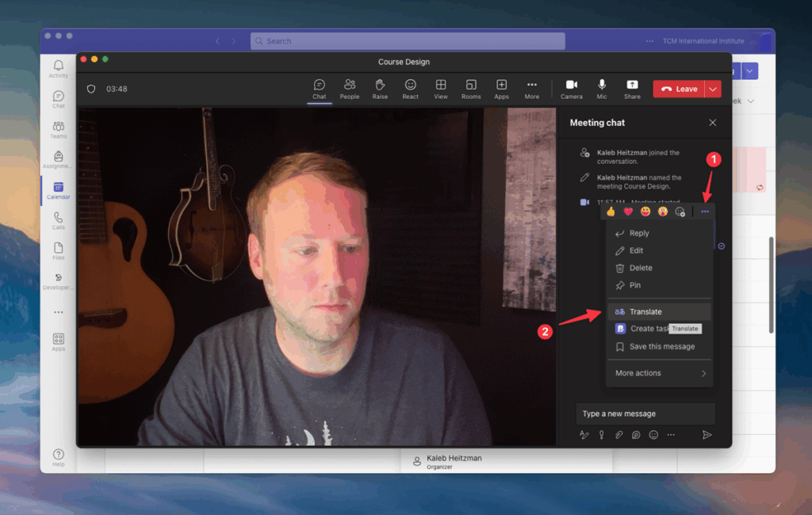Open the Rooms breakout icon
The width and height of the screenshot is (812, 515).
(471, 88)
